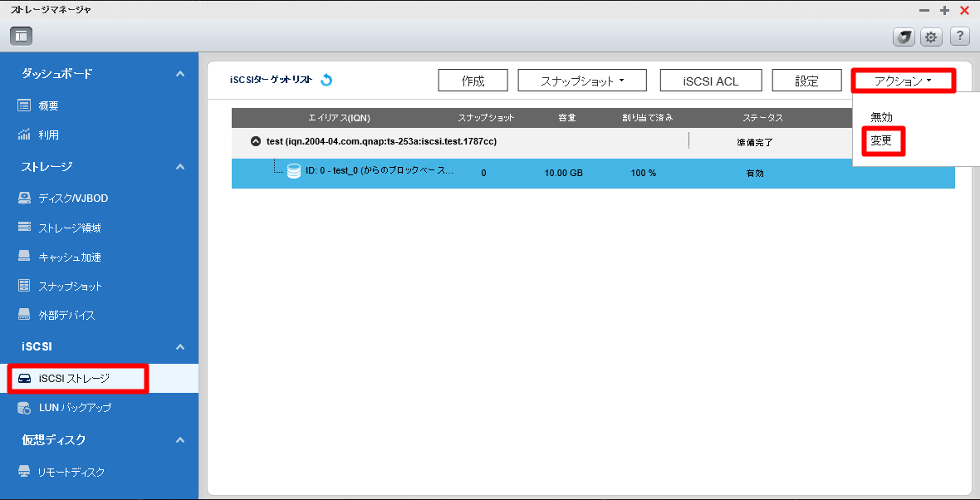Click the スナップショット column header
Viewport: 980px width, 500px height.
[x=486, y=117]
